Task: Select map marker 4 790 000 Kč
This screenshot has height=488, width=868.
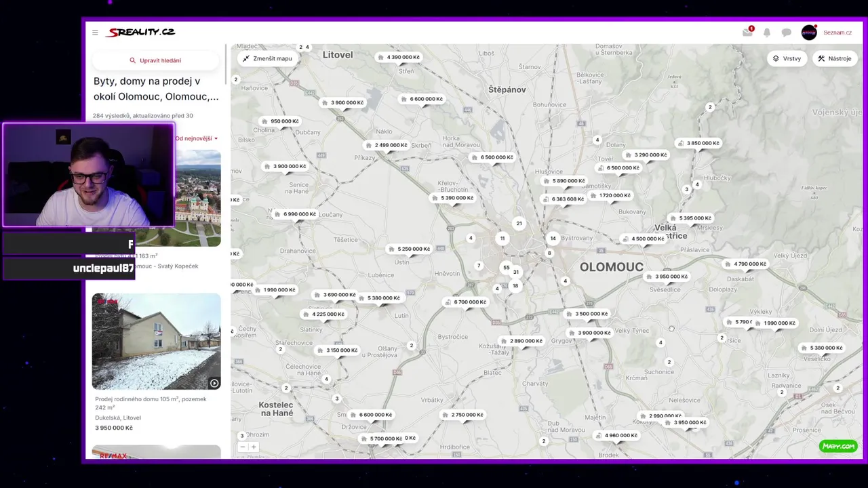Action: click(746, 264)
